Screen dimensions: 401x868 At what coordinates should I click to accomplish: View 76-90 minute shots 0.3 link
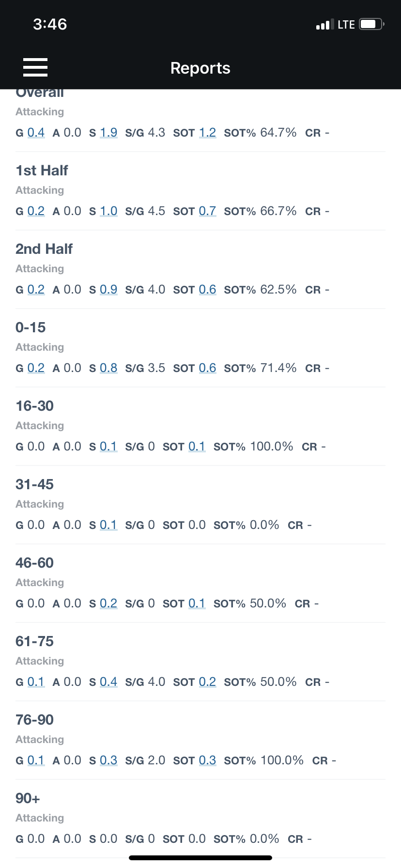(108, 760)
